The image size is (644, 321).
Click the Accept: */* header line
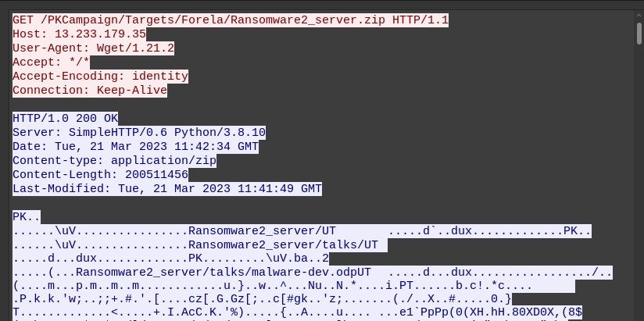coord(51,62)
